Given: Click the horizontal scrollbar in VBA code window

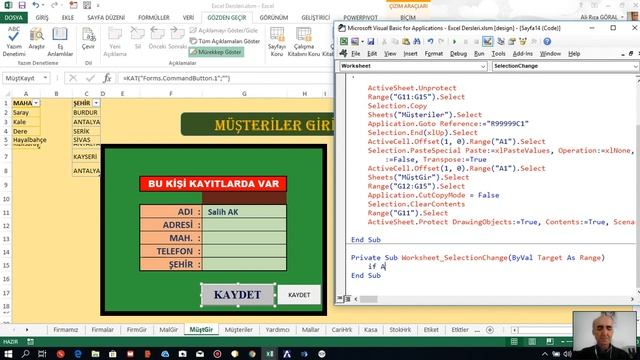Looking at the screenshot, I should coord(369,299).
